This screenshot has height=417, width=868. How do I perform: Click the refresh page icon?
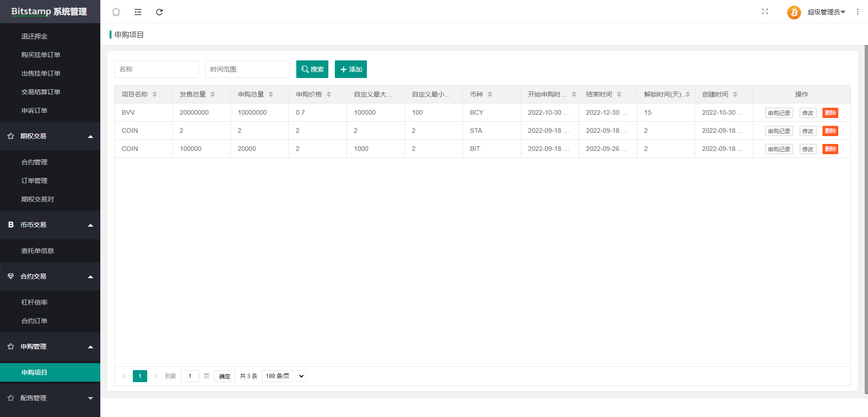pos(159,12)
